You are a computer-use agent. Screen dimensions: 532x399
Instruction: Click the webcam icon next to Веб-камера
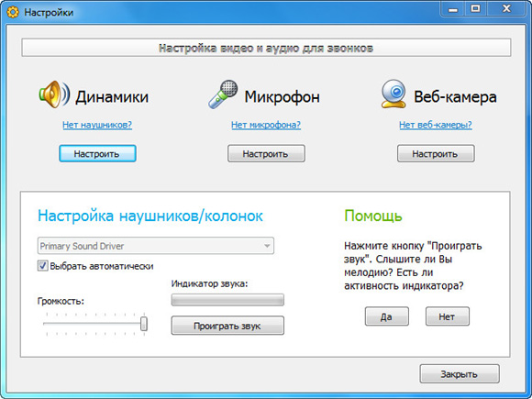pos(393,94)
